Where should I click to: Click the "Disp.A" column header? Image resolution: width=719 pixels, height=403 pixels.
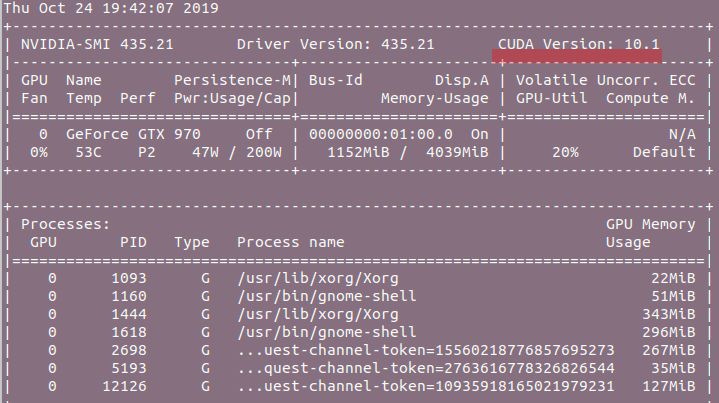click(462, 80)
